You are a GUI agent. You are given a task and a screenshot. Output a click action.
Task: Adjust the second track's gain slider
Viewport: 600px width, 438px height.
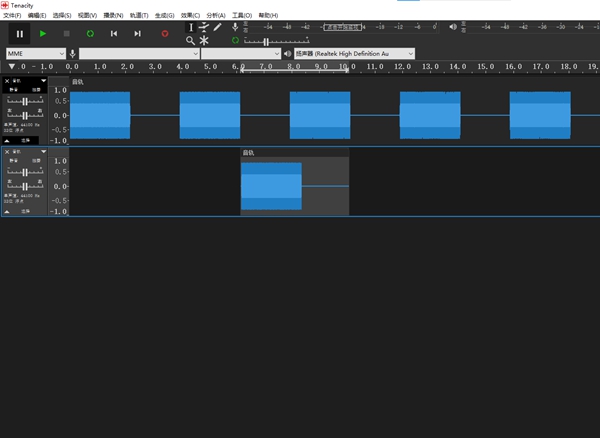[25, 172]
